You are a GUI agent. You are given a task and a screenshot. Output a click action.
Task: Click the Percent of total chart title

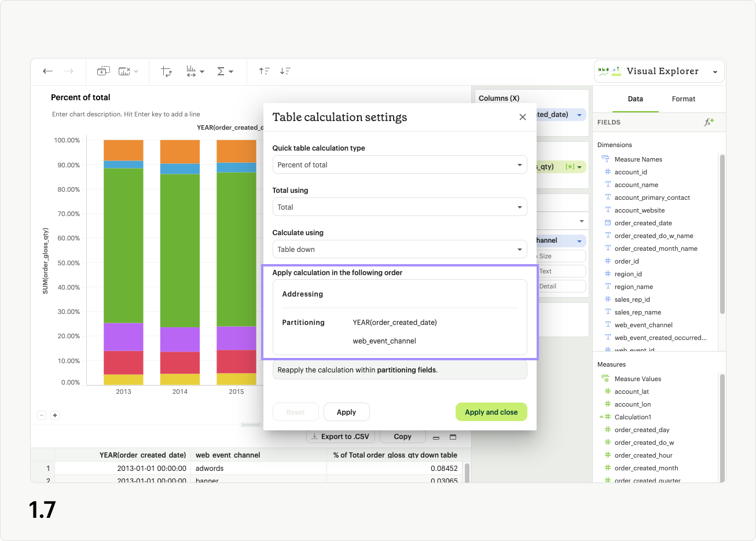tap(80, 97)
